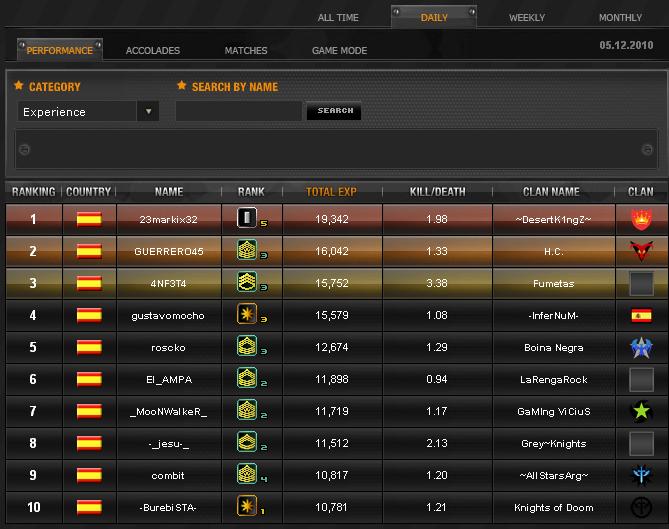Click the Boina Negra clan emblem icon
Image resolution: width=669 pixels, height=529 pixels.
tap(641, 347)
